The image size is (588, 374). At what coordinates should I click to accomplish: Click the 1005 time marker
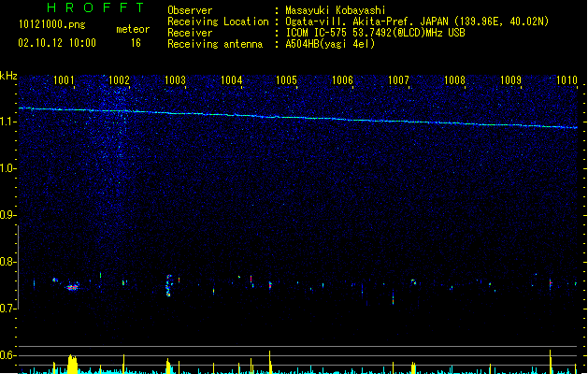pos(286,79)
